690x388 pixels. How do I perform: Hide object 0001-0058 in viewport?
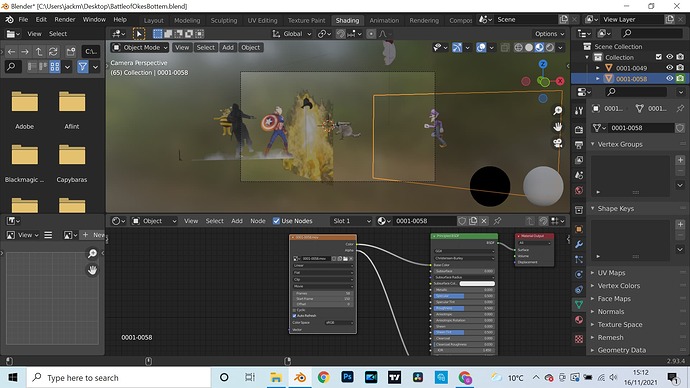coord(669,79)
